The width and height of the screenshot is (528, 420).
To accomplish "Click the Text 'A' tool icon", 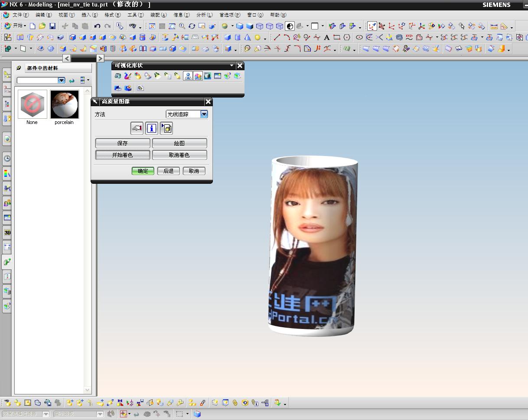I will click(x=327, y=37).
